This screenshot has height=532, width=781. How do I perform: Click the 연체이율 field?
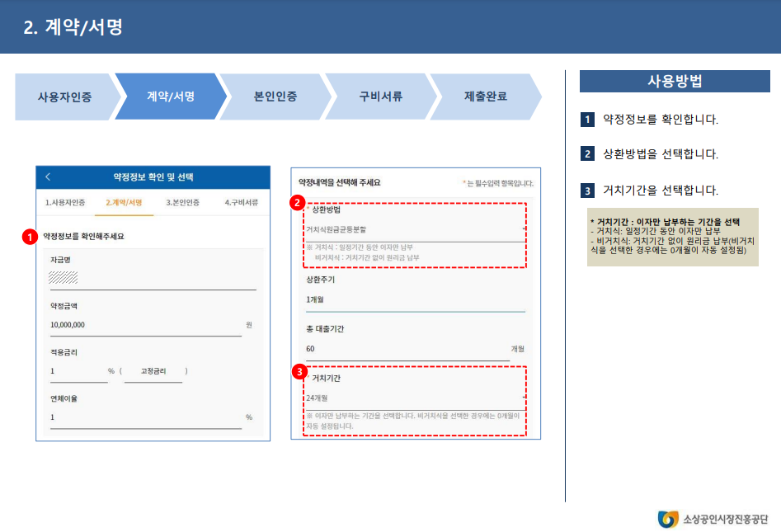145,418
